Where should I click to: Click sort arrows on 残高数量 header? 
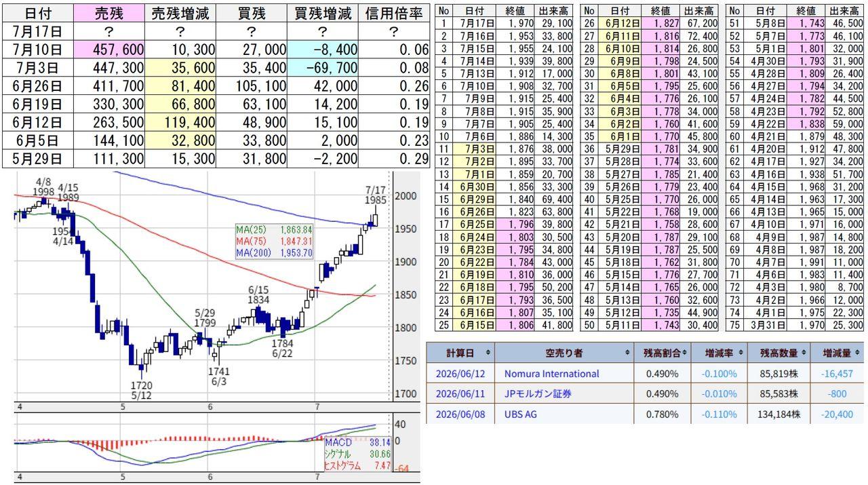[x=803, y=353]
